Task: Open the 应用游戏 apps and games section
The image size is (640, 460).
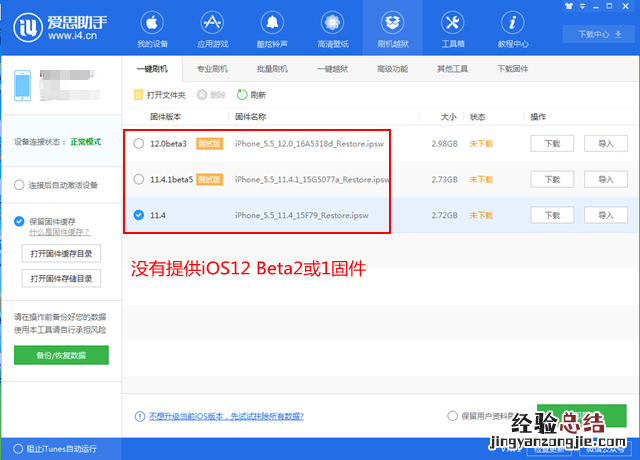Action: 212,30
